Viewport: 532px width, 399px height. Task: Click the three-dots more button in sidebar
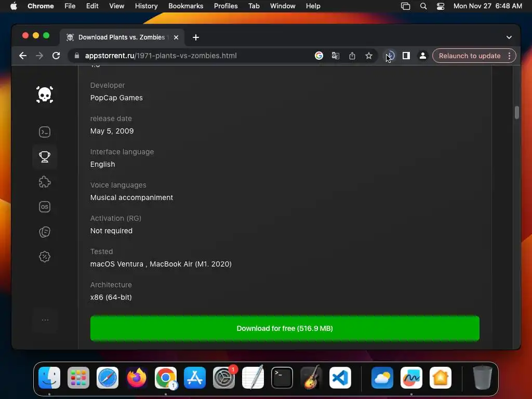coord(45,320)
